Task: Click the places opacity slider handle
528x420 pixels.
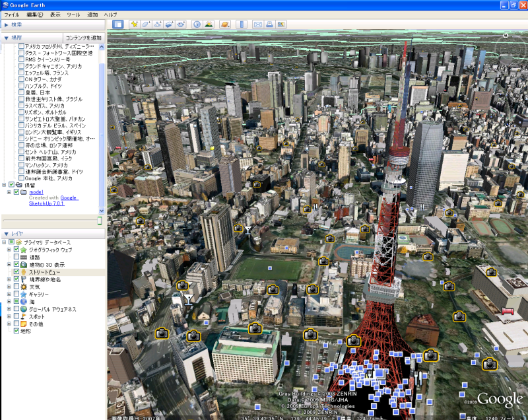Action: click(x=100, y=221)
